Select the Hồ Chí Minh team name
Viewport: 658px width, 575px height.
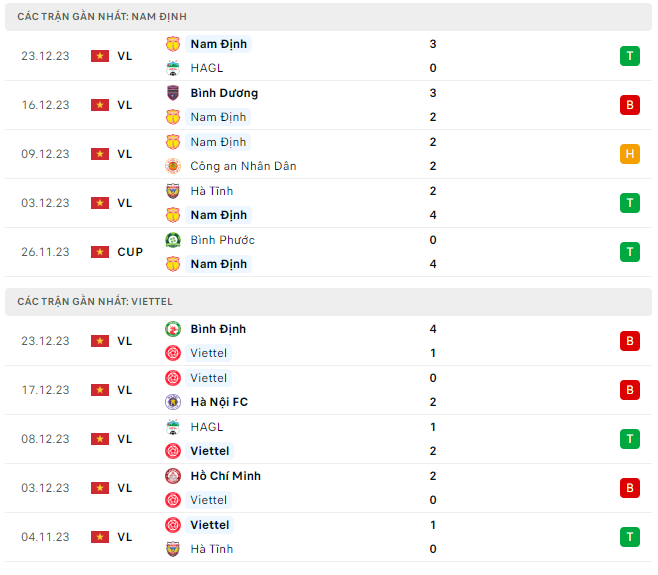(225, 476)
